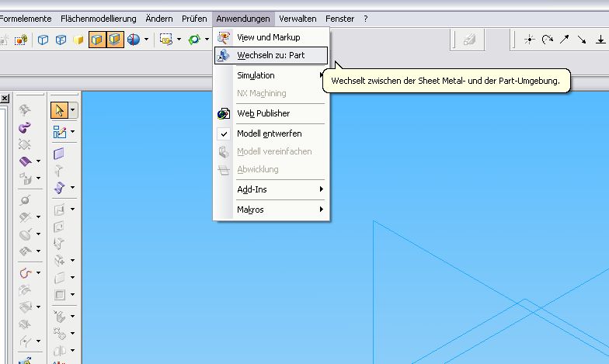This screenshot has width=609, height=364.
Task: Select the wireframe display cube icon
Action: click(43, 40)
